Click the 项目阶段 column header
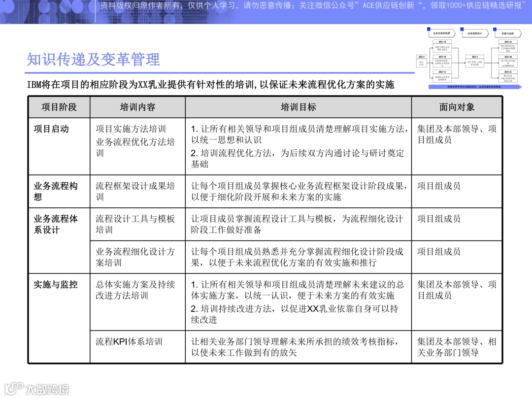Image resolution: width=532 pixels, height=399 pixels. point(59,107)
